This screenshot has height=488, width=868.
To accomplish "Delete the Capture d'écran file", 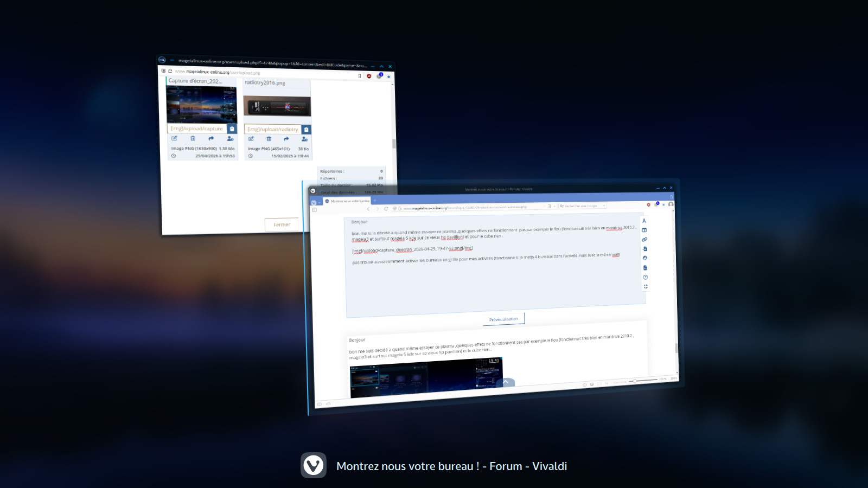I will click(x=193, y=138).
